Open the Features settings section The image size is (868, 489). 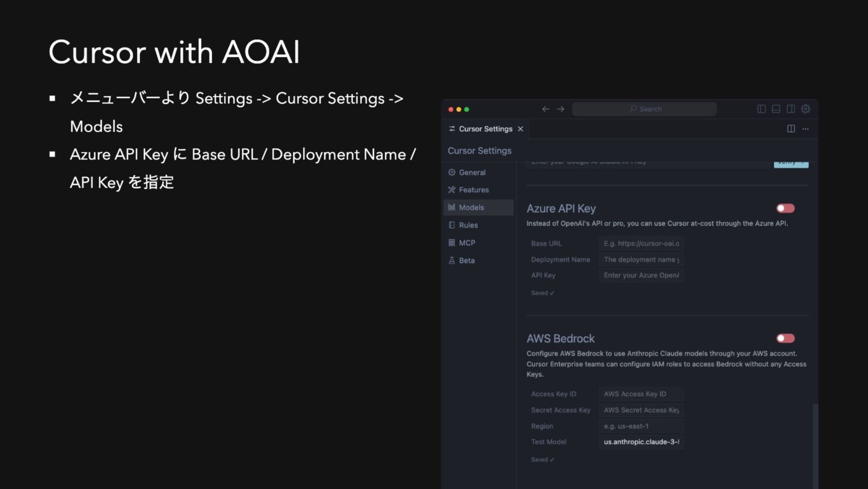point(473,190)
